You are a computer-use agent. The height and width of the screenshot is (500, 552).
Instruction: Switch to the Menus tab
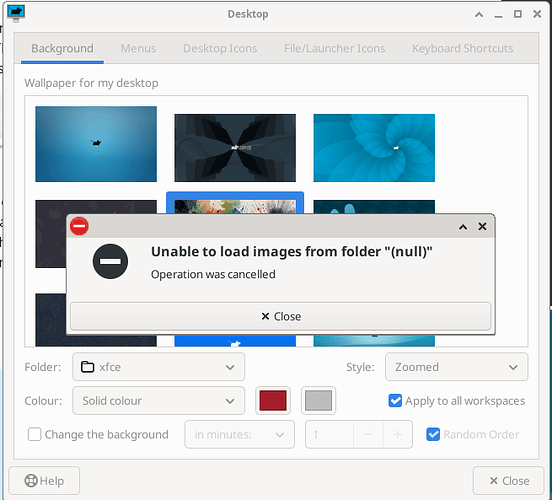(x=138, y=48)
